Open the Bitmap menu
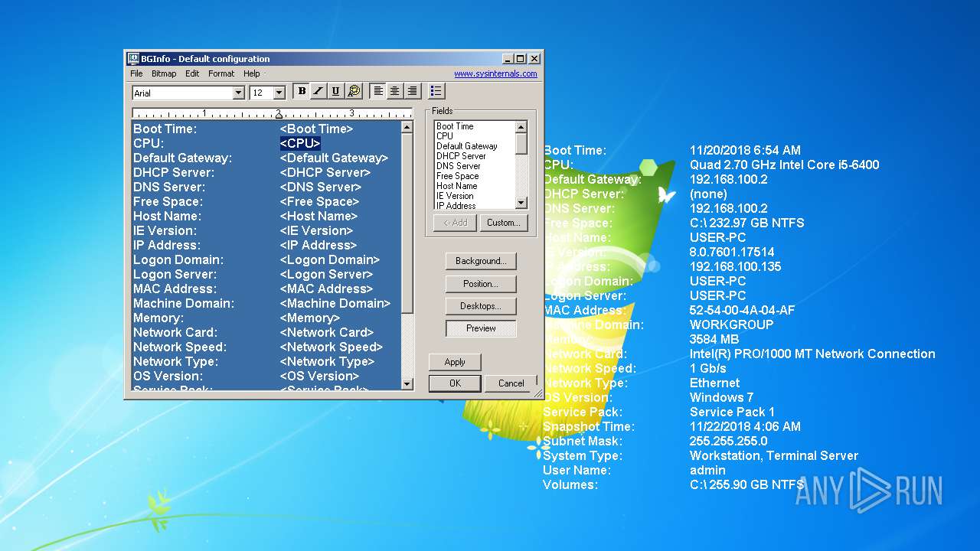 tap(164, 73)
